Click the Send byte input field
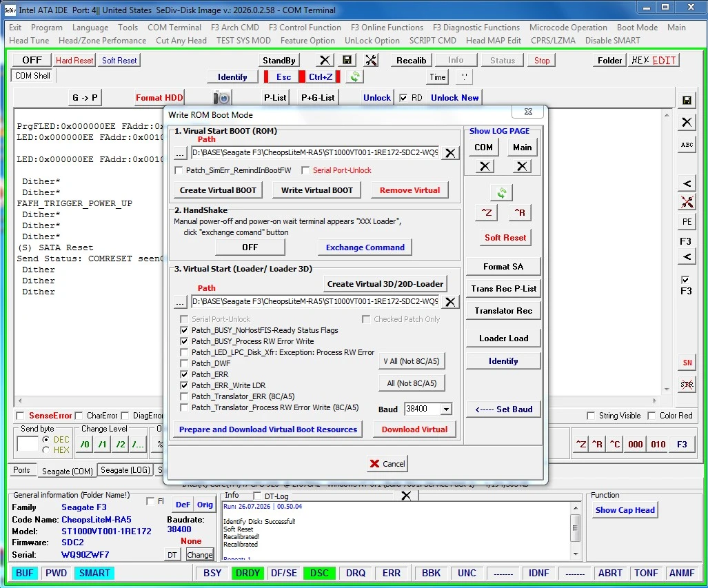The width and height of the screenshot is (708, 588). 27,444
